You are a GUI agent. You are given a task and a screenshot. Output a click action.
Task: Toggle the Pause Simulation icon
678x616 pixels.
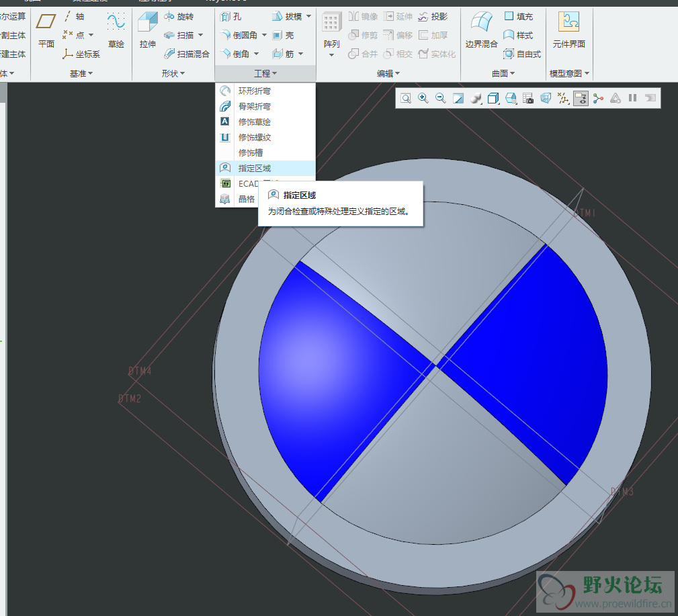tap(632, 98)
